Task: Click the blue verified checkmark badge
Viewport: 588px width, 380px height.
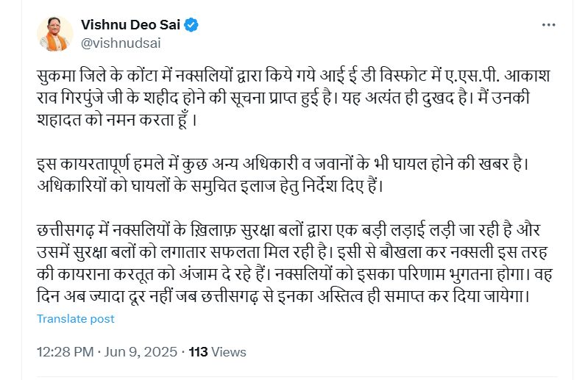Action: 191,25
